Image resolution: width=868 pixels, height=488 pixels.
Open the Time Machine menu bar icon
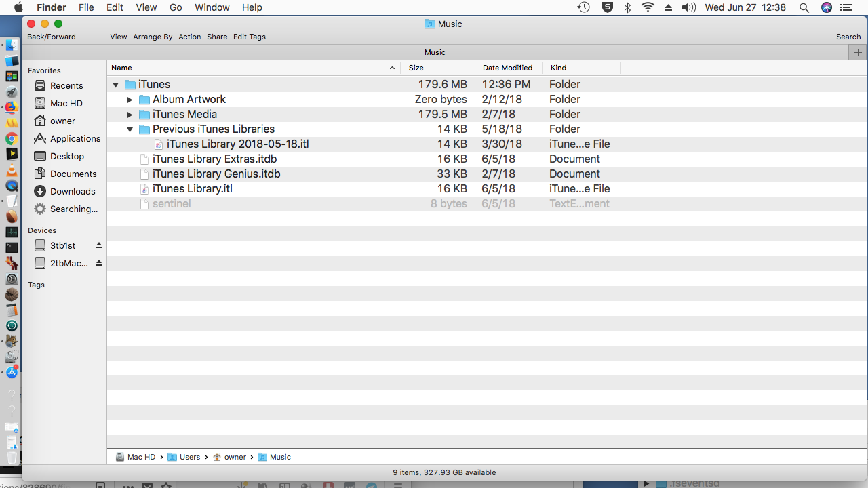point(583,7)
